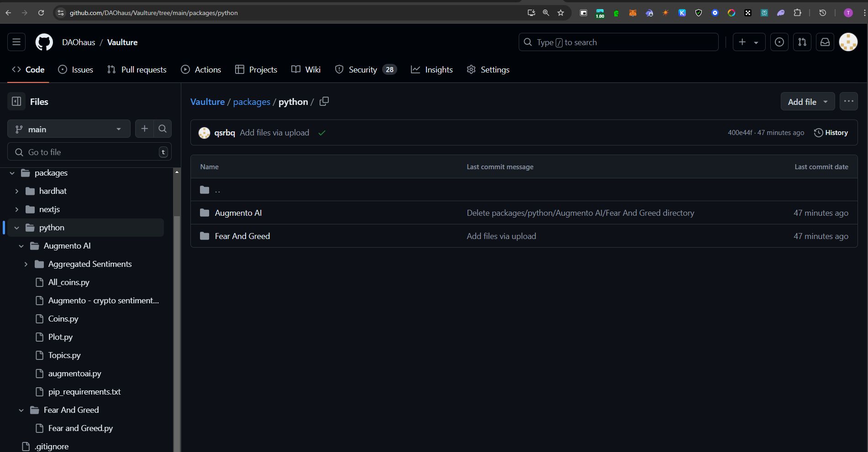Open the Wiki tab
This screenshot has height=452, width=868.
pos(306,69)
